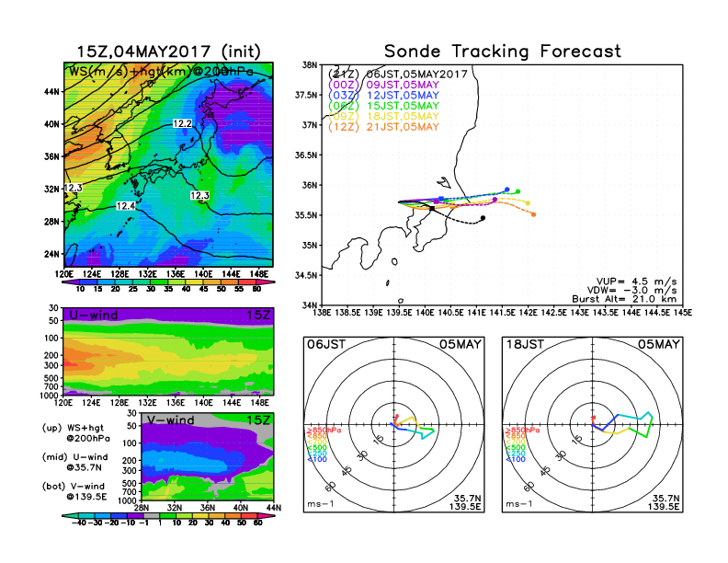This screenshot has width=728, height=563.
Task: Click "ms-1" unit label in 06JST hodograph
Action: click(321, 504)
